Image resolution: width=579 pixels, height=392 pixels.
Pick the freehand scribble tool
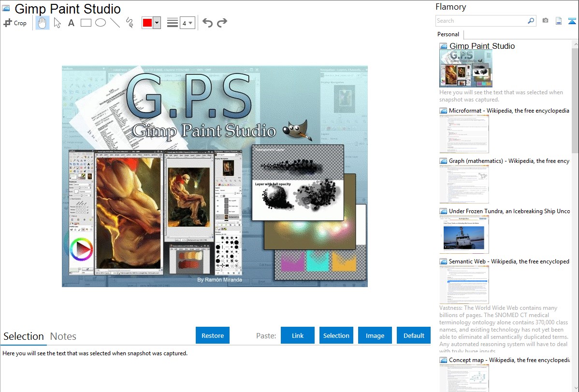point(130,23)
